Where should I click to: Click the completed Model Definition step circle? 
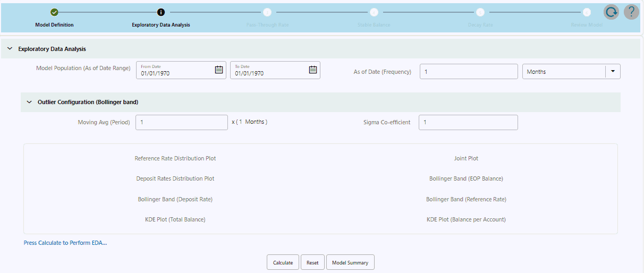pyautogui.click(x=54, y=12)
